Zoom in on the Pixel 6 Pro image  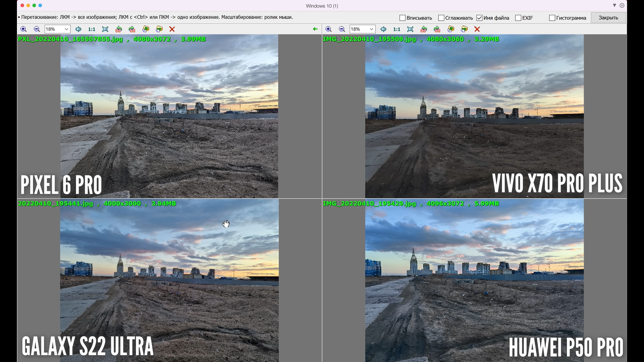pyautogui.click(x=23, y=29)
